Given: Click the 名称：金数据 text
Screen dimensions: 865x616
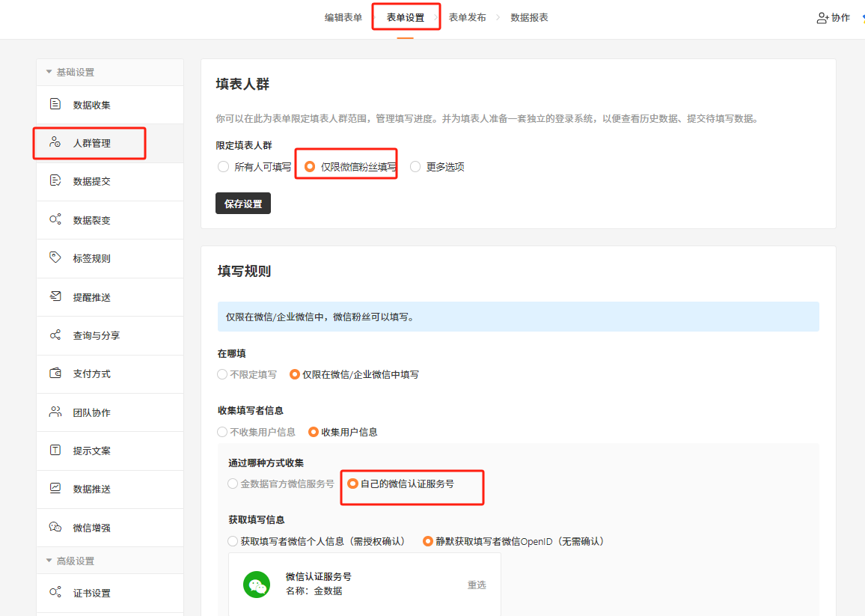Looking at the screenshot, I should [x=314, y=591].
